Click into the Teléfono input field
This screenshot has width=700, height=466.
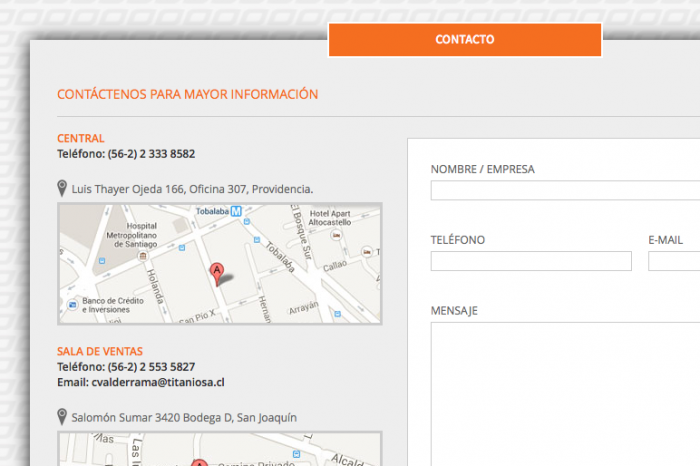(531, 262)
